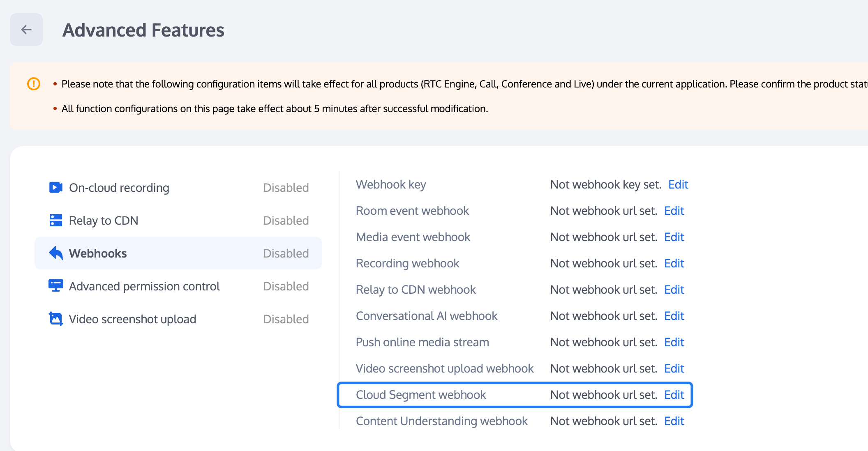Edit the Recording webhook URL
Image resolution: width=868 pixels, height=451 pixels.
click(674, 263)
